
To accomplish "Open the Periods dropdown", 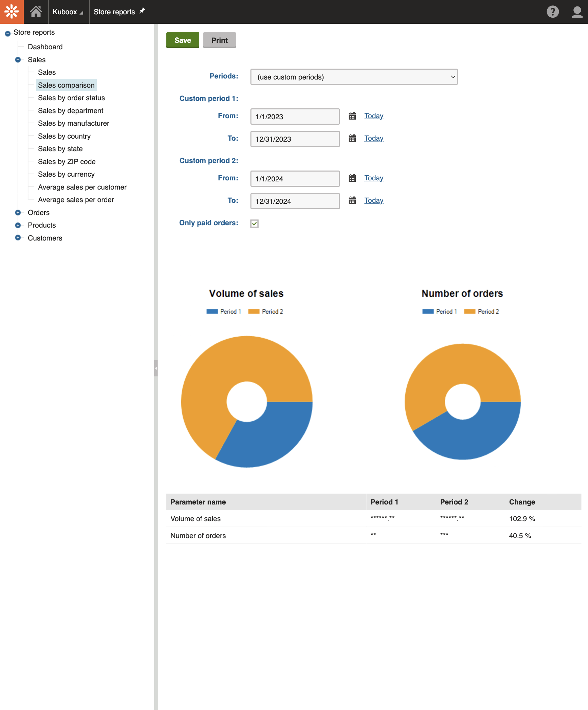I will (354, 77).
